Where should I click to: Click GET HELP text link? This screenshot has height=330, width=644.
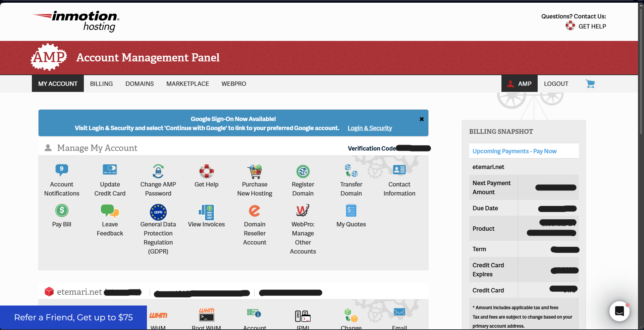pyautogui.click(x=592, y=26)
